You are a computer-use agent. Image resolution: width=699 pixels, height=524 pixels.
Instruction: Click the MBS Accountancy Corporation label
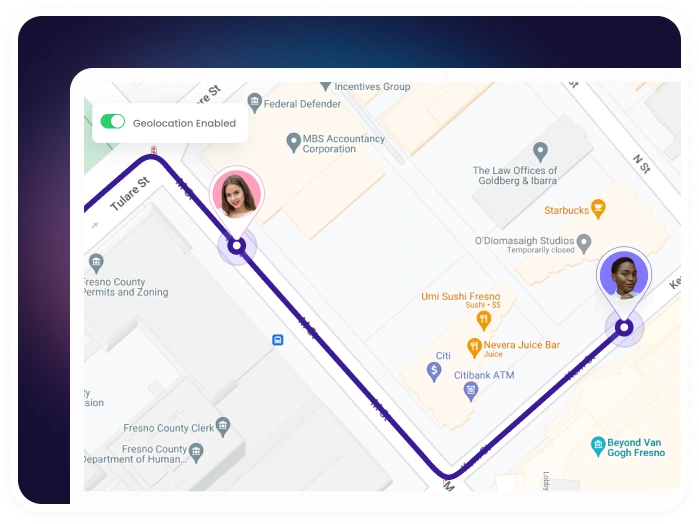pyautogui.click(x=343, y=144)
